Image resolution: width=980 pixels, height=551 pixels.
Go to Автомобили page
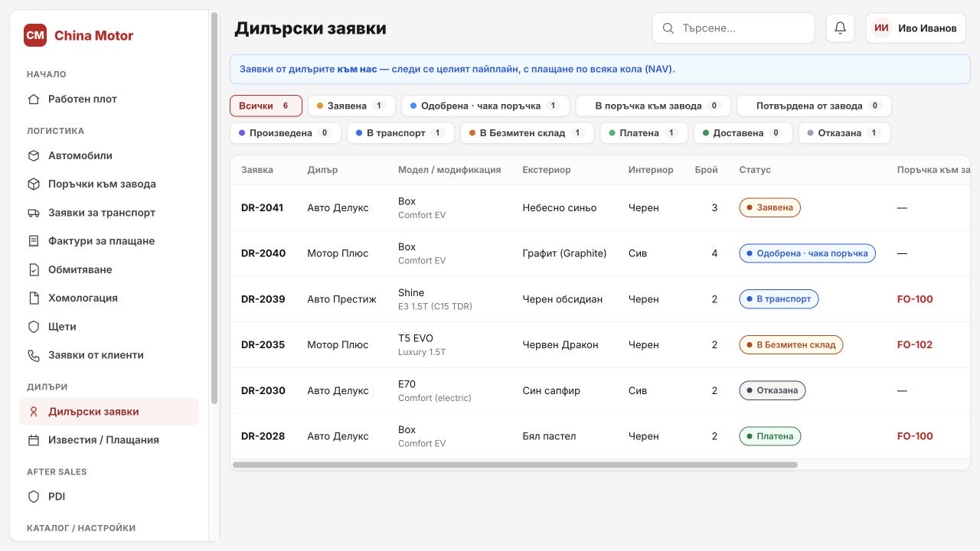point(109,155)
